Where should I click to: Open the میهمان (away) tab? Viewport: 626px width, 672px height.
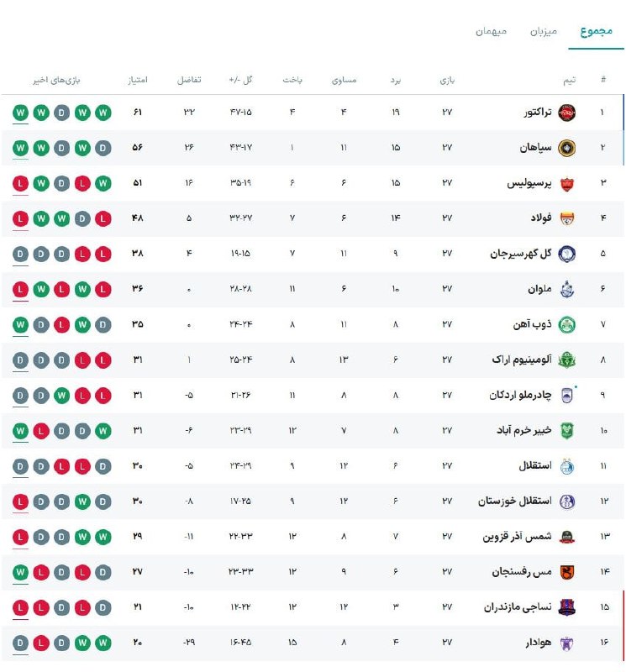(492, 32)
